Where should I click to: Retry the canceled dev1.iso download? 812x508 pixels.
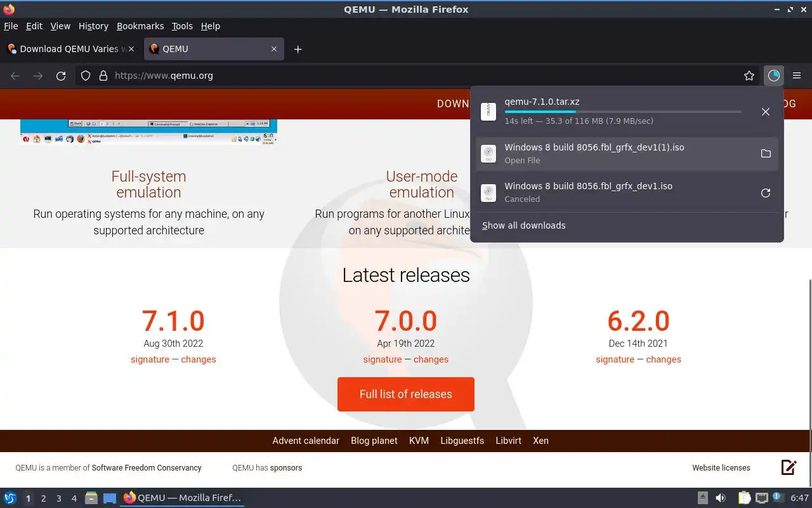(766, 193)
